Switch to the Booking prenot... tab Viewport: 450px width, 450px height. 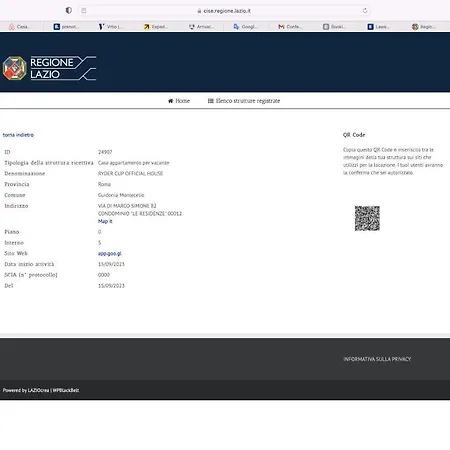coord(66,27)
